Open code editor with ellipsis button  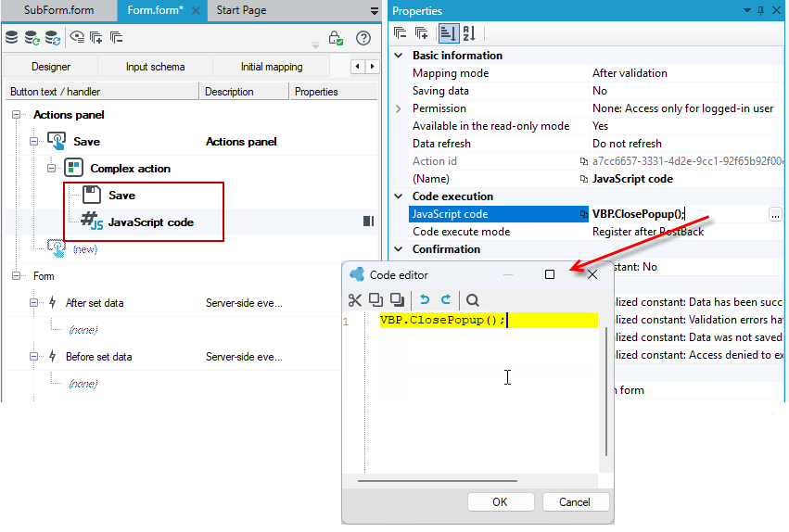775,215
